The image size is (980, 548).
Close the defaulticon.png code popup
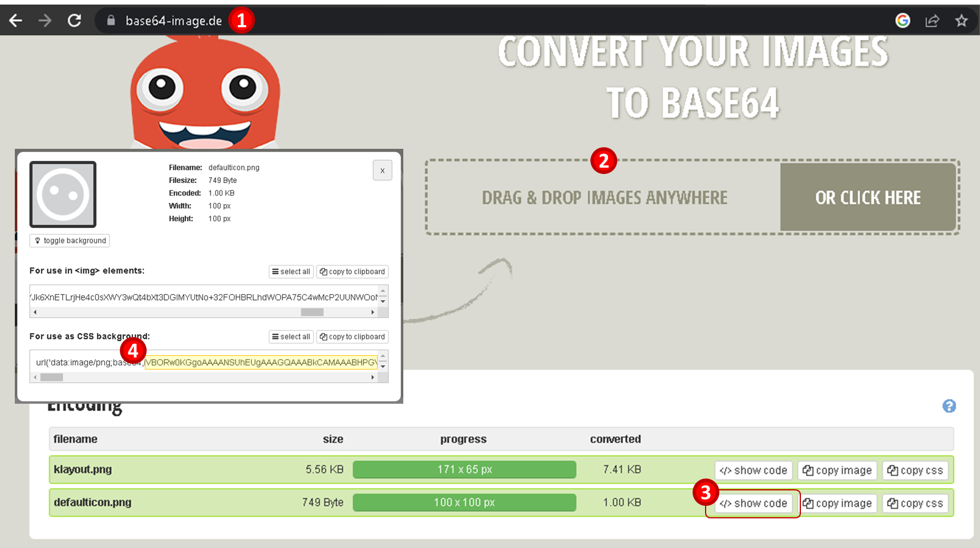[x=382, y=171]
